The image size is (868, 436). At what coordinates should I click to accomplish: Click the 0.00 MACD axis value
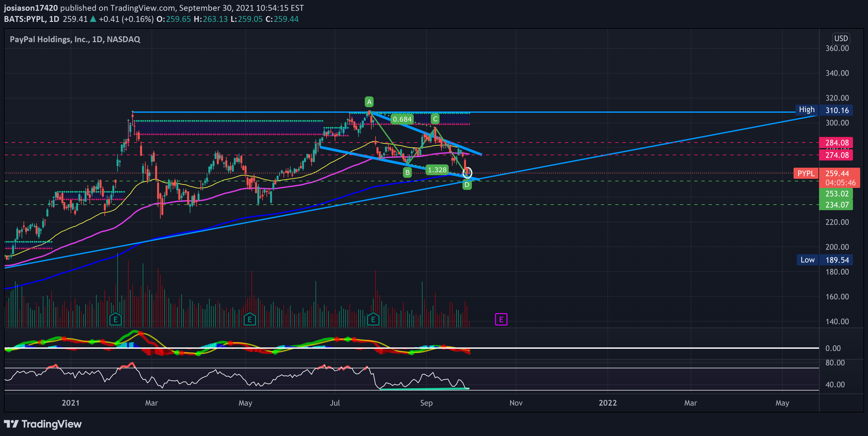pyautogui.click(x=833, y=348)
